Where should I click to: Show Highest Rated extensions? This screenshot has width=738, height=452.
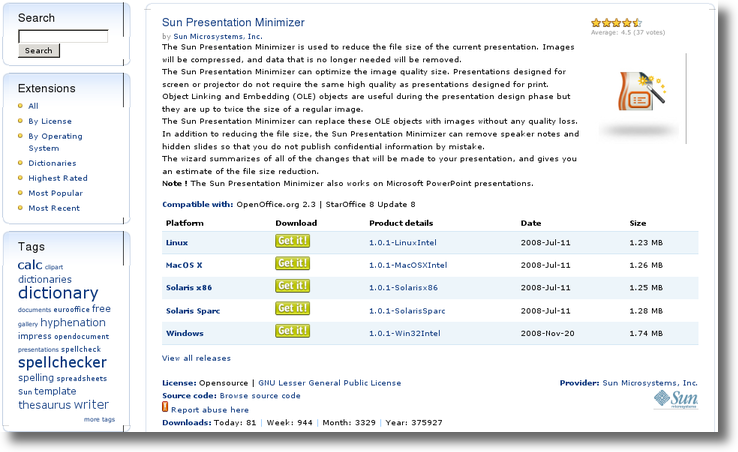tap(58, 178)
